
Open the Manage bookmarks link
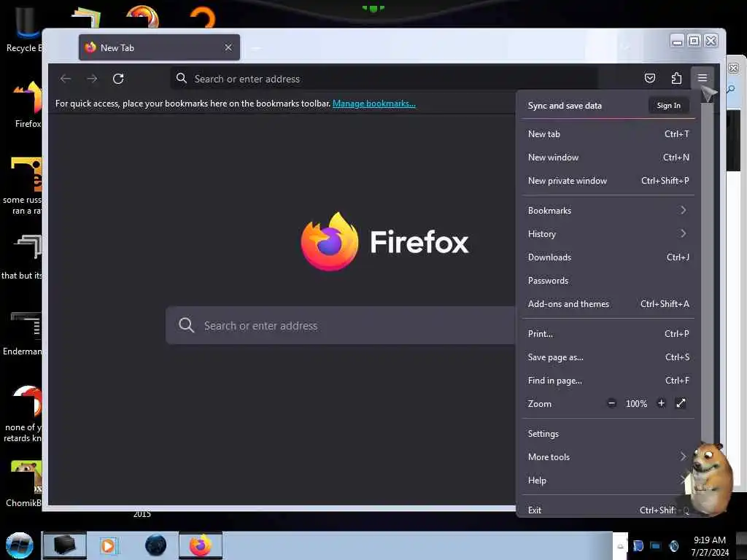(374, 104)
